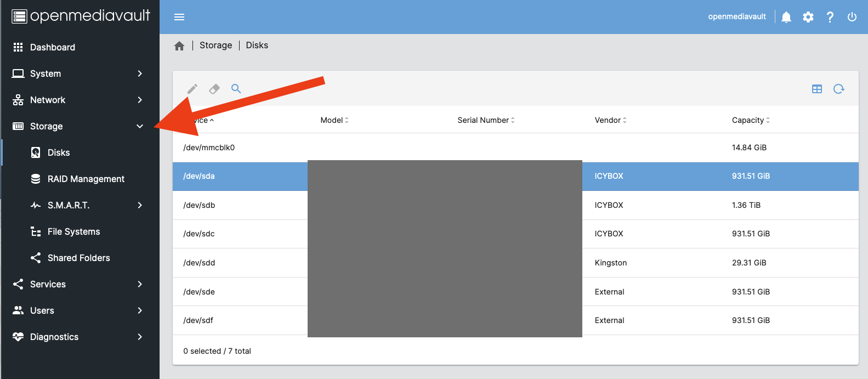Click the Shared Folders share icon
This screenshot has width=868, height=379.
click(x=36, y=258)
